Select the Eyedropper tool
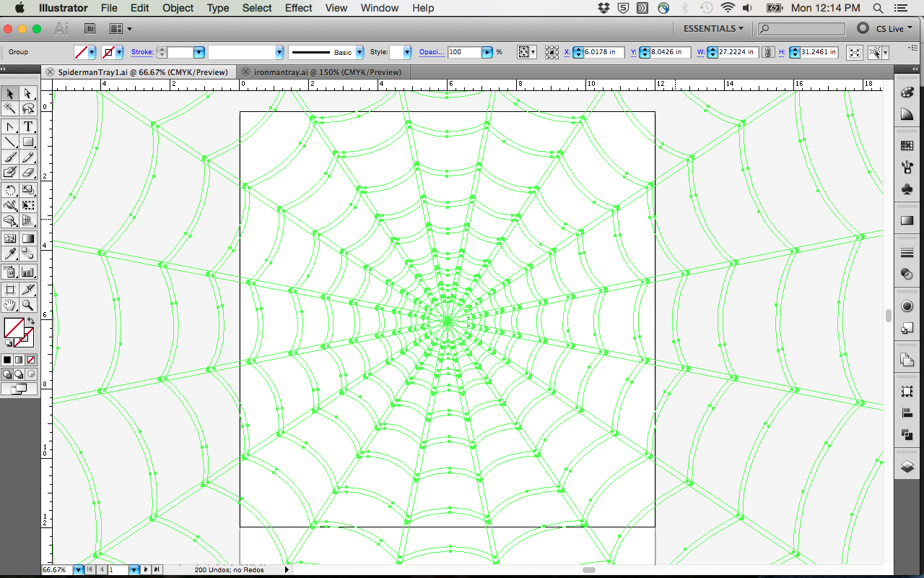Image resolution: width=924 pixels, height=578 pixels. pos(10,254)
